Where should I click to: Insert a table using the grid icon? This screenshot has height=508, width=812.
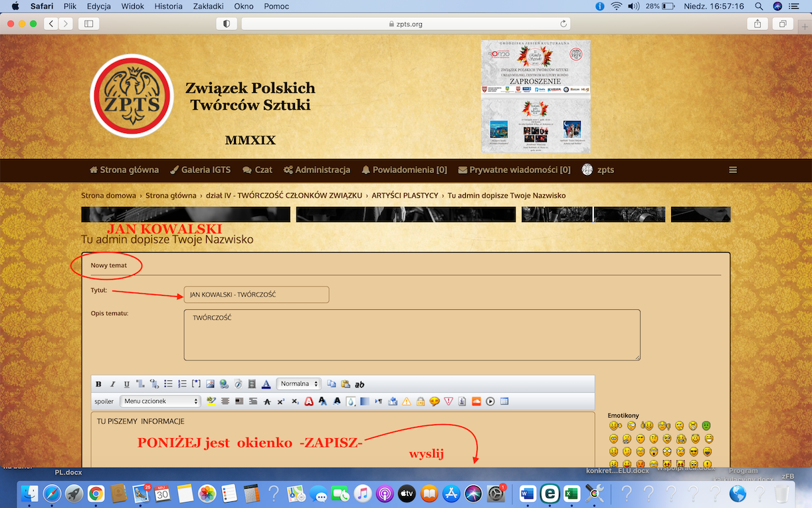click(504, 402)
